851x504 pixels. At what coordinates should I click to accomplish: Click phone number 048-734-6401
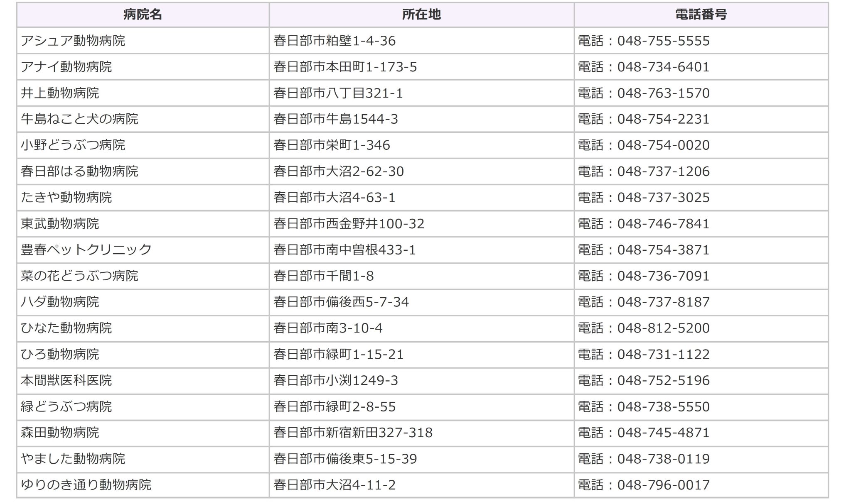click(x=663, y=67)
